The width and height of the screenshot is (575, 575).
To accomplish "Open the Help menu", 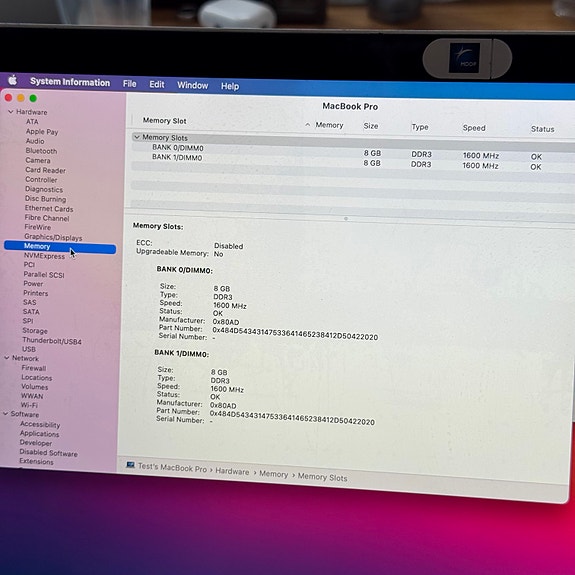I will tap(230, 86).
